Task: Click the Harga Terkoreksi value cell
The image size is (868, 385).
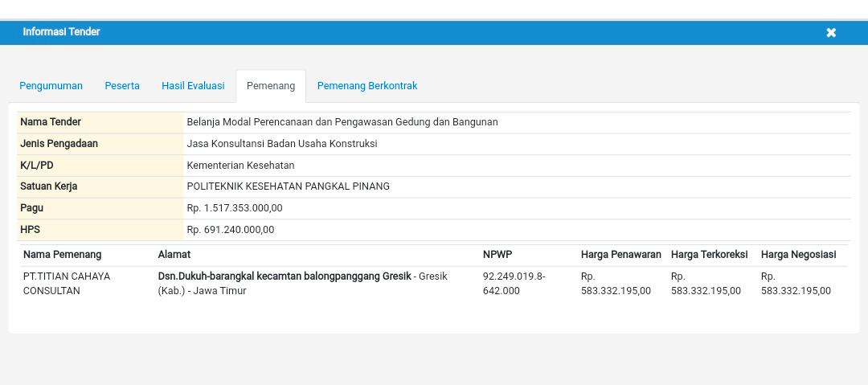Action: (706, 283)
